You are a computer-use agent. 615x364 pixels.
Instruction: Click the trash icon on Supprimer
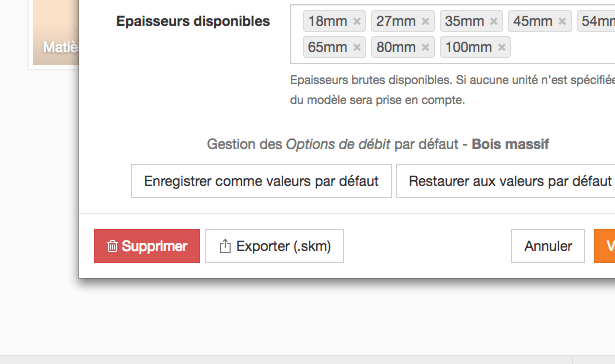coord(113,246)
